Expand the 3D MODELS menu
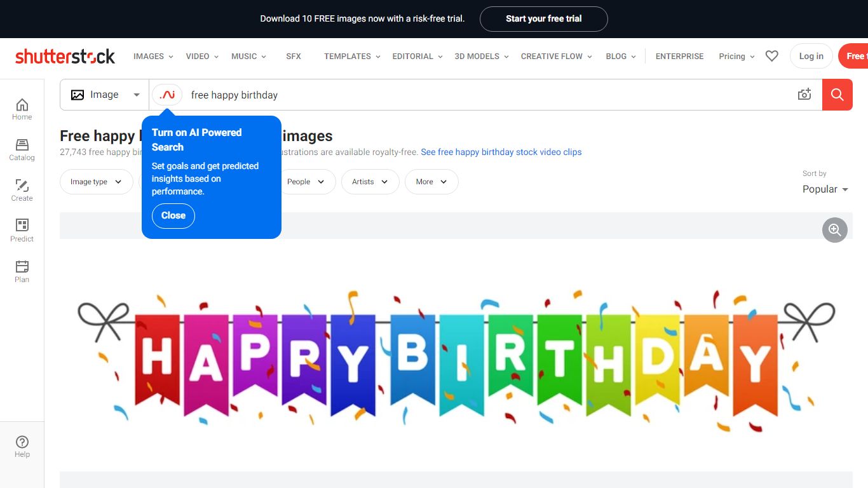Screen dimensions: 868x488 click(x=482, y=56)
